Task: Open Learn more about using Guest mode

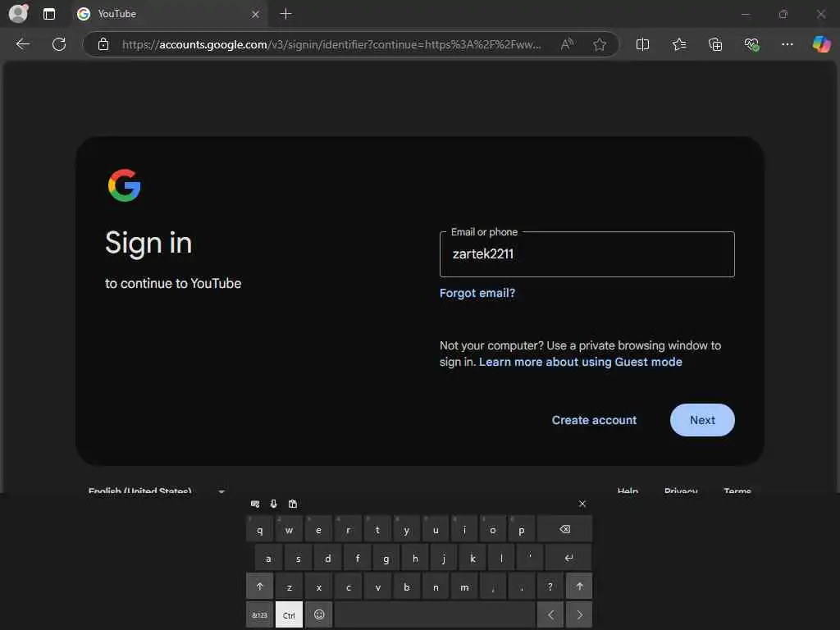Action: click(580, 362)
